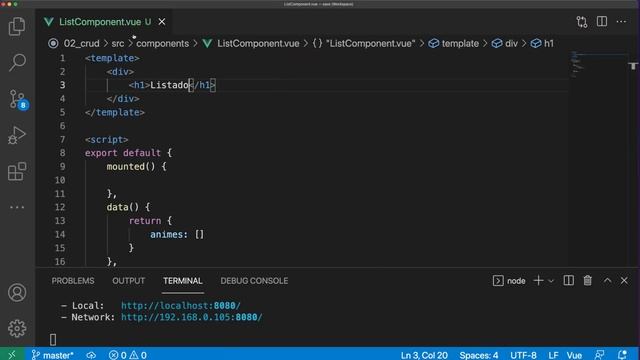Maximize the panel size chevron

(607, 280)
